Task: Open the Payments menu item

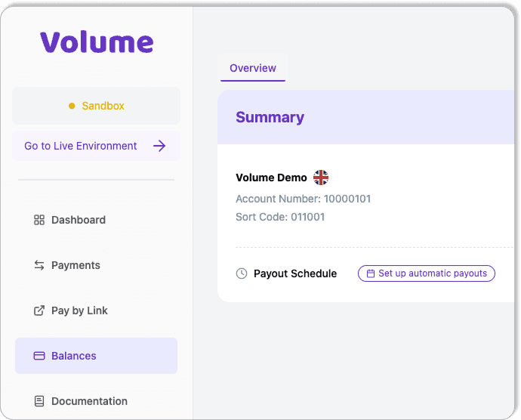Action: point(96,265)
